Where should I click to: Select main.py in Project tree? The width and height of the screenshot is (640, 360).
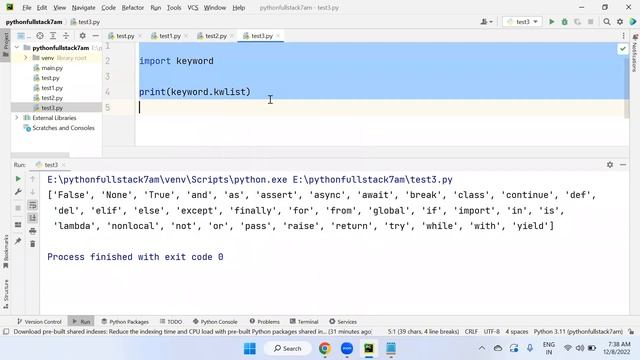[x=52, y=68]
